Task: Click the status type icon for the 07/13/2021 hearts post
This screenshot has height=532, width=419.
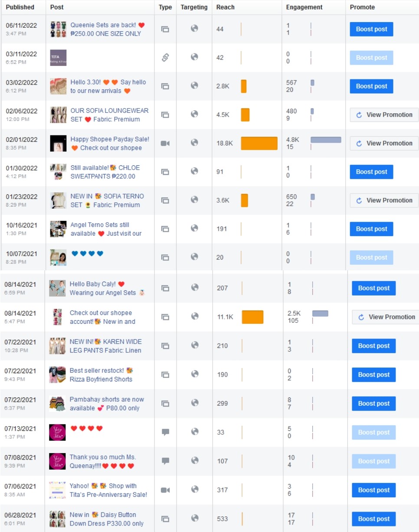Action: click(x=165, y=432)
